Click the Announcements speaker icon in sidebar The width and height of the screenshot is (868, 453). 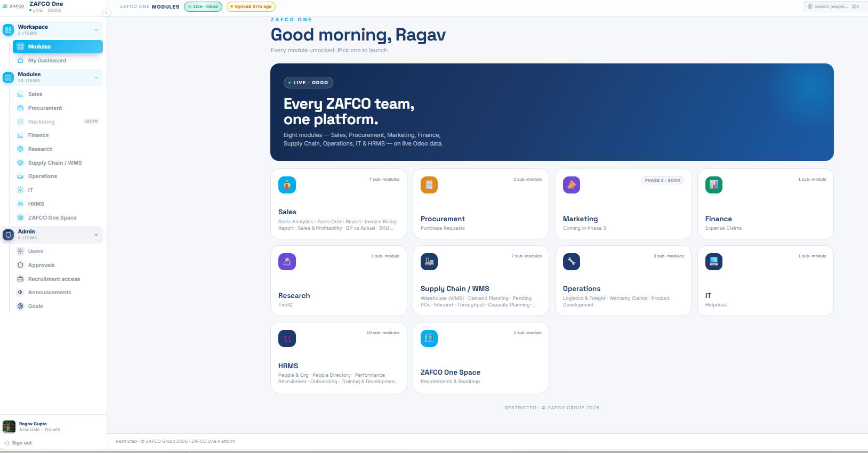(x=20, y=293)
